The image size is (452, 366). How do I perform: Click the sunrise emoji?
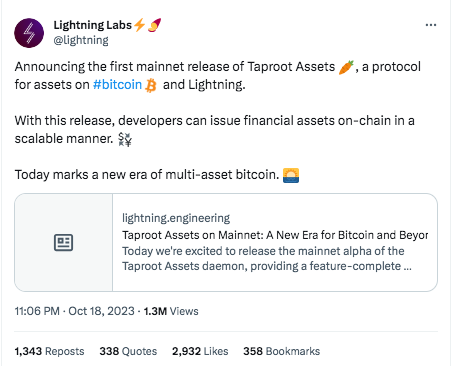tap(291, 175)
